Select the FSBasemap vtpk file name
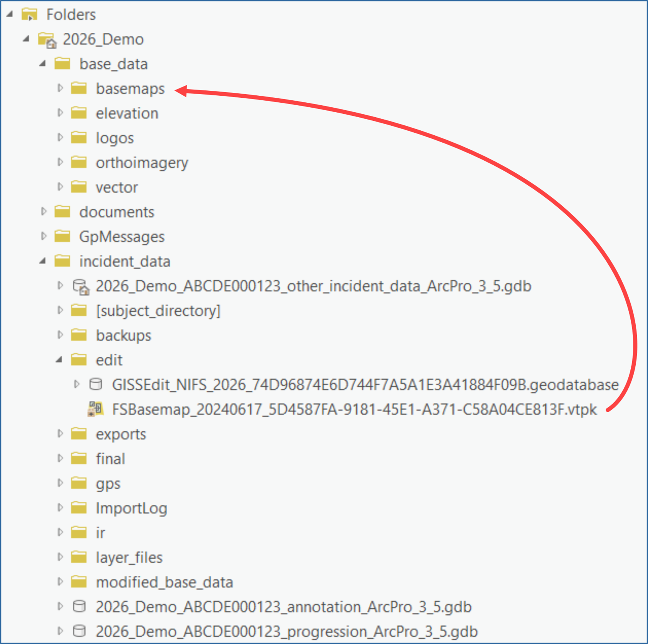This screenshot has width=648, height=644. (354, 409)
